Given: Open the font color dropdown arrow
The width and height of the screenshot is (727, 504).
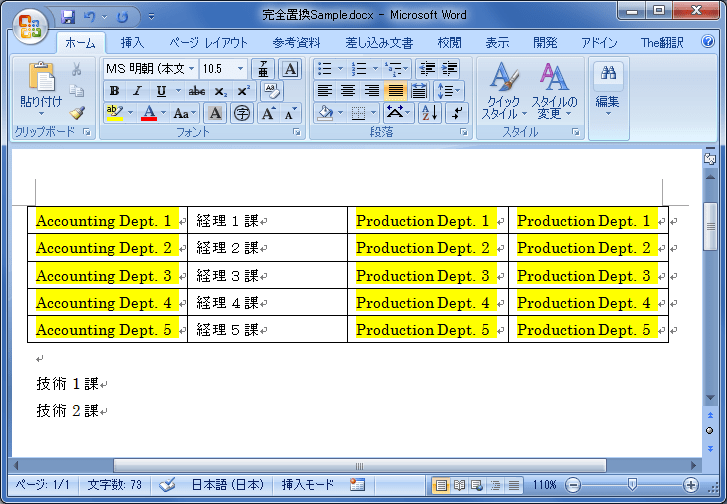Looking at the screenshot, I should tap(163, 113).
